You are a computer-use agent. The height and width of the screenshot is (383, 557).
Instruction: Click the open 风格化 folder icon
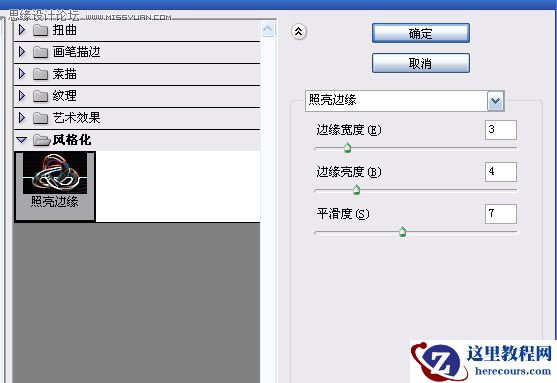tap(42, 140)
